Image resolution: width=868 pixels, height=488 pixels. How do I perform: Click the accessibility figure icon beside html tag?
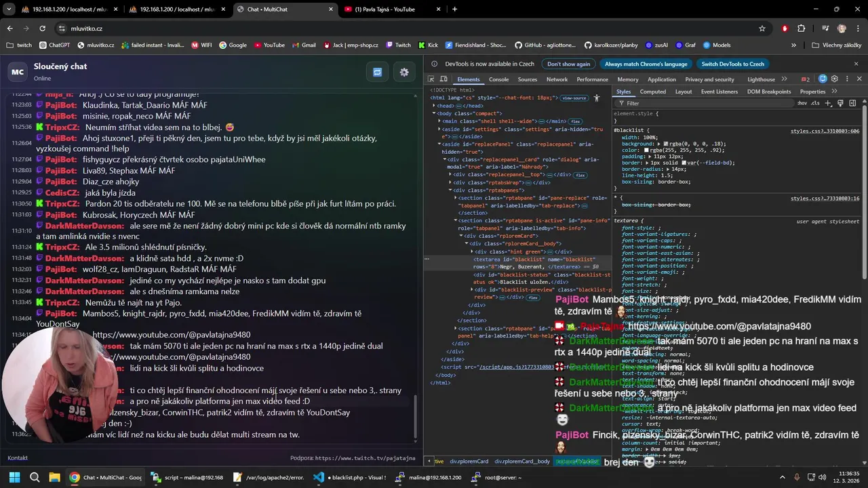[x=597, y=98]
